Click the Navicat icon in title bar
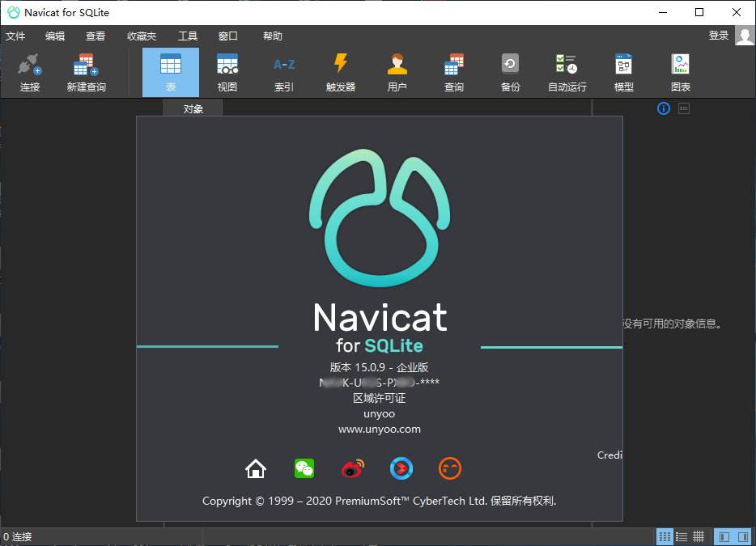This screenshot has width=756, height=546. 14,12
